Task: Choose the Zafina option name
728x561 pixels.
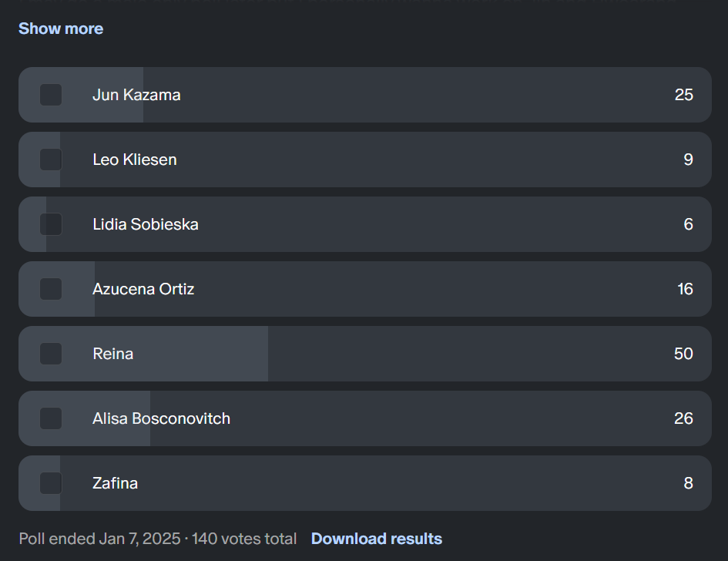Action: point(115,483)
